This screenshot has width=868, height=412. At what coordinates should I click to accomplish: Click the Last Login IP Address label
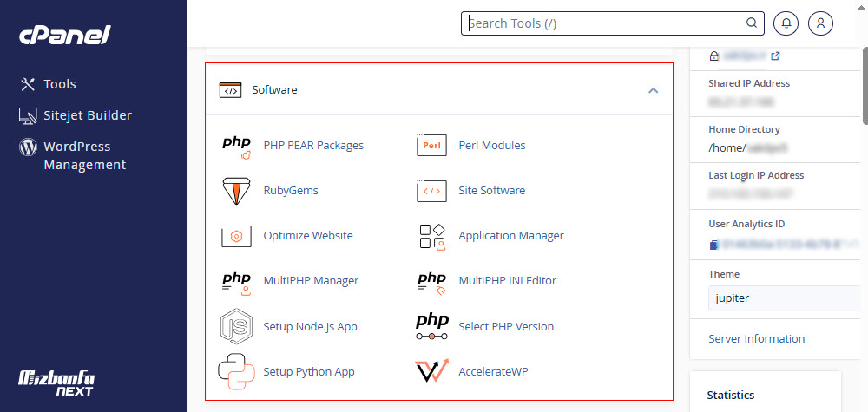756,175
